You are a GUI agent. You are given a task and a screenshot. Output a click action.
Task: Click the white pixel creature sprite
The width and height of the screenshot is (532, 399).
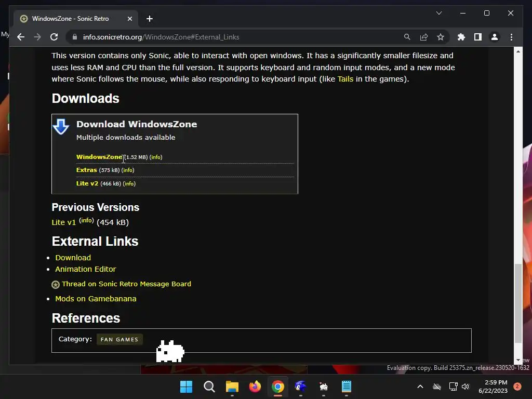coord(170,352)
